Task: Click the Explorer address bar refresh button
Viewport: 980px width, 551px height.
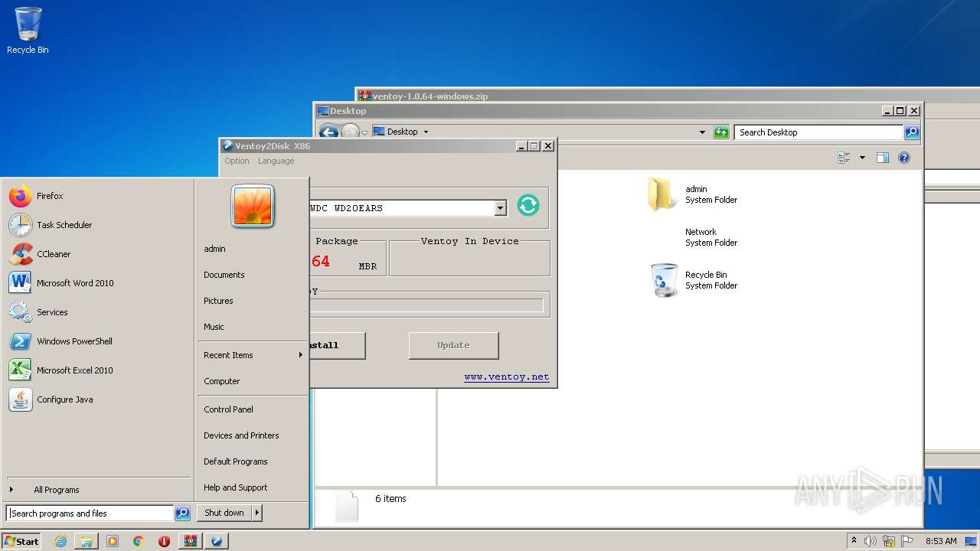Action: coord(721,132)
